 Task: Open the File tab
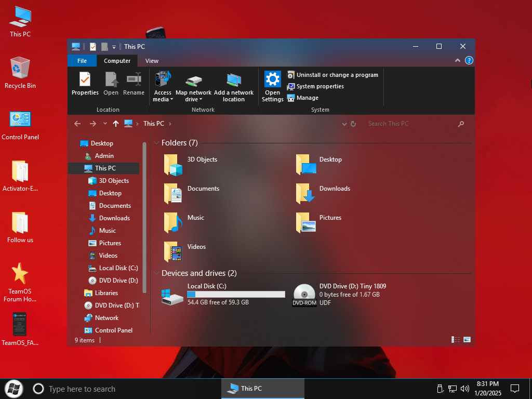pos(82,61)
